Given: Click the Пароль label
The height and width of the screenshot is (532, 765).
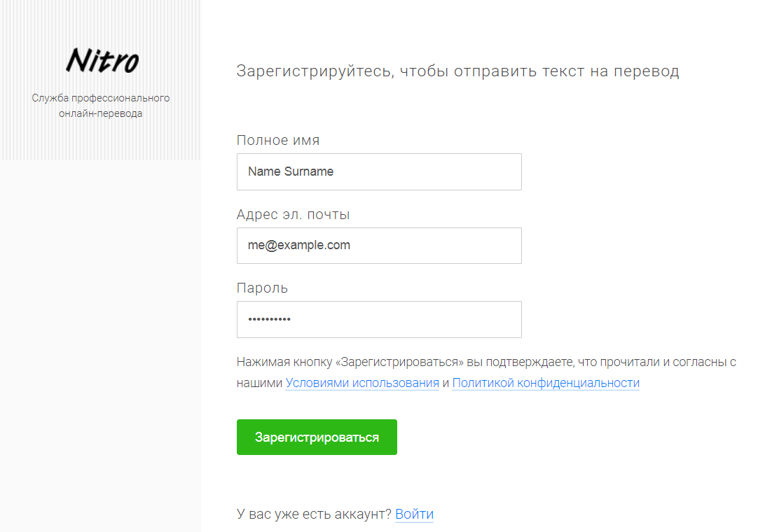Looking at the screenshot, I should (262, 288).
